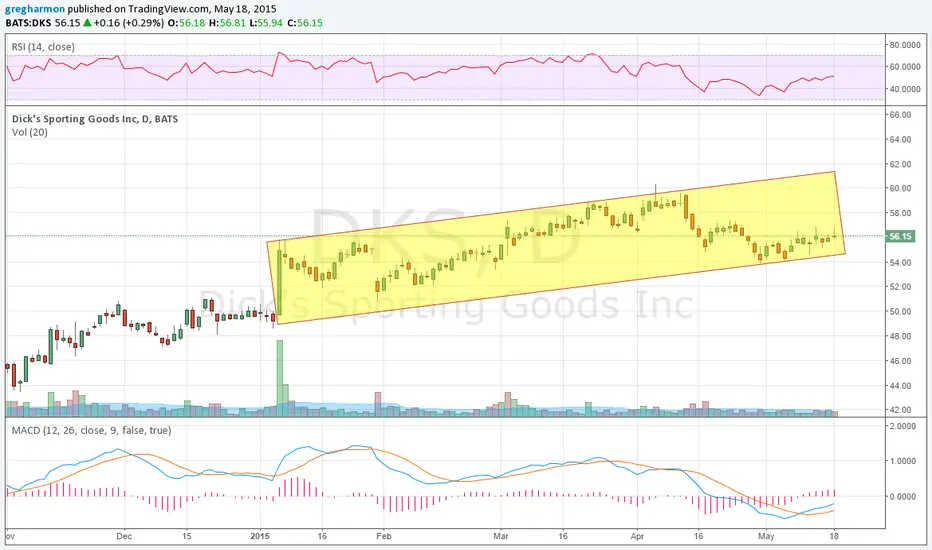
Task: Select the RSI (14, close) indicator label
Action: coord(43,47)
